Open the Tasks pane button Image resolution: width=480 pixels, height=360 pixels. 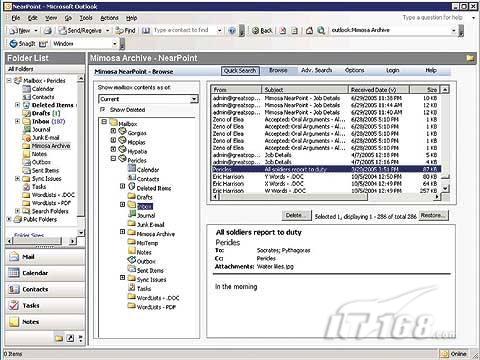pyautogui.click(x=45, y=306)
